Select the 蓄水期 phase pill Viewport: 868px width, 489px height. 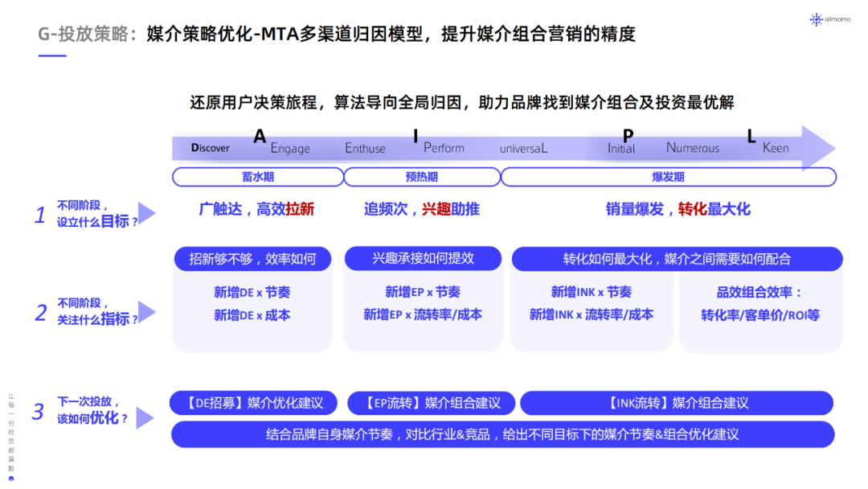pyautogui.click(x=258, y=177)
